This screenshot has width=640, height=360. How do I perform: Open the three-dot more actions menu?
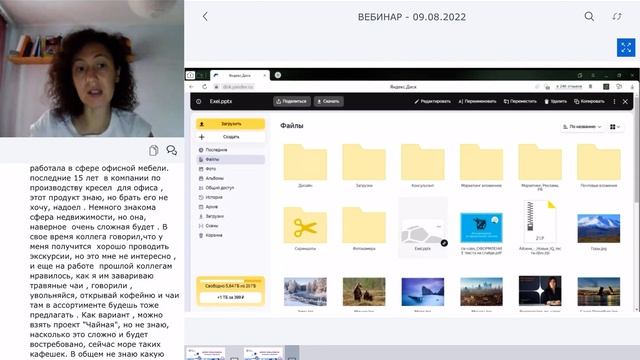pos(614,101)
